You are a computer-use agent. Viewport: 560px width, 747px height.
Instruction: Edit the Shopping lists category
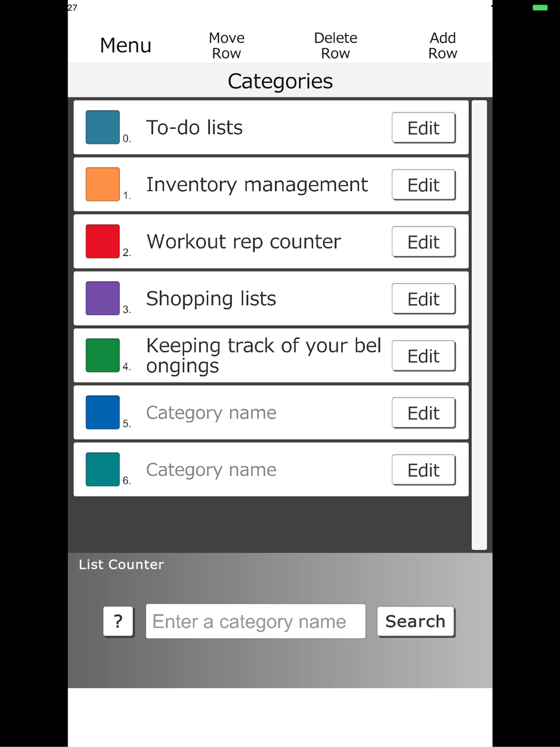(x=423, y=300)
